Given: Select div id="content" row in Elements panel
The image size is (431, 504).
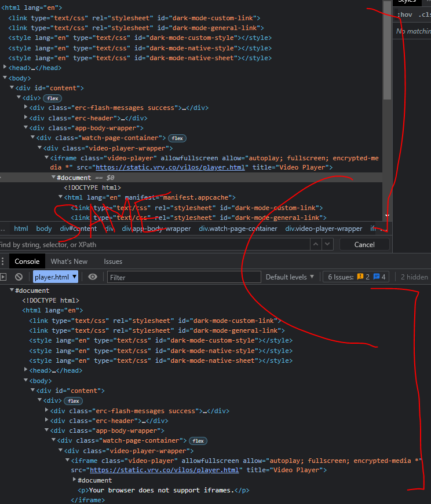Looking at the screenshot, I should pos(50,88).
